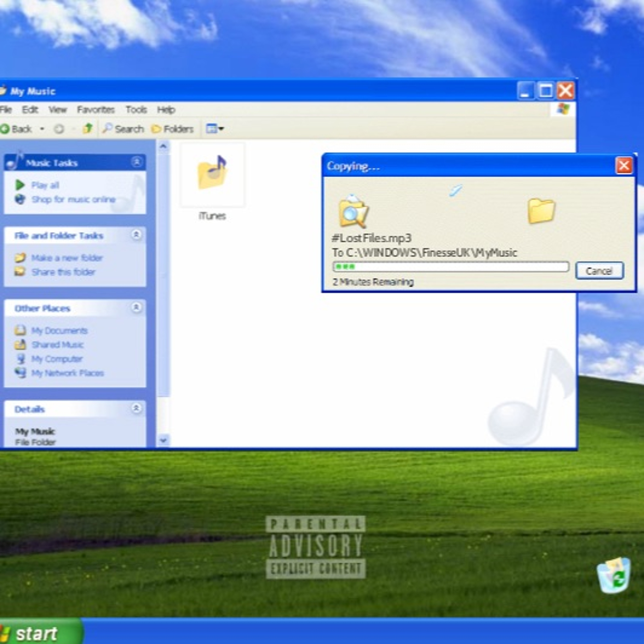This screenshot has height=644, width=644.
Task: Click the destination path C:\WINDOWS\FinesseUK\MyMusic text
Action: (432, 253)
